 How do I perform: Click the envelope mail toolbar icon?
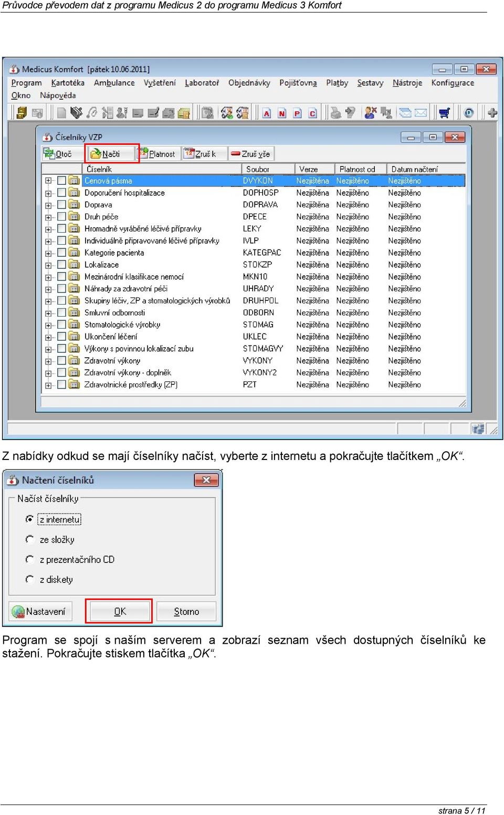coord(421,113)
